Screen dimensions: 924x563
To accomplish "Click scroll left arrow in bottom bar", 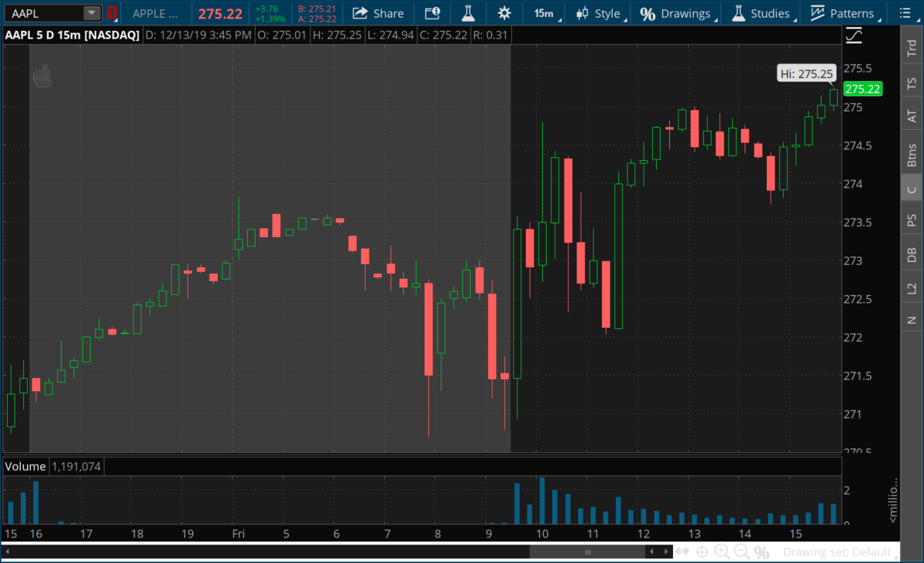I will click(651, 551).
